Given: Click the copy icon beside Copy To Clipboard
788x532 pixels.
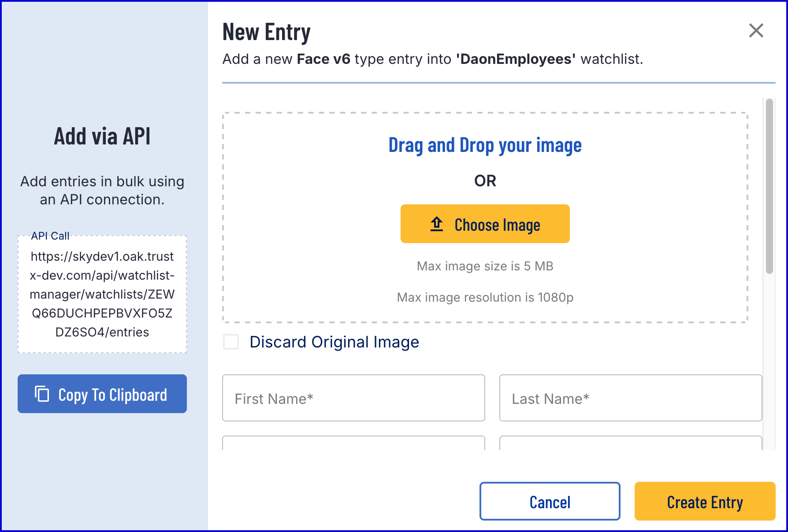Looking at the screenshot, I should (42, 394).
